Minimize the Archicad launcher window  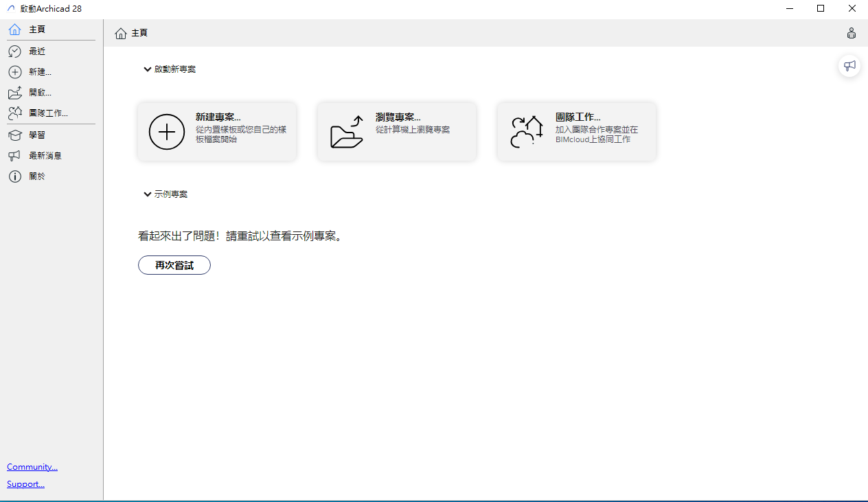click(789, 8)
